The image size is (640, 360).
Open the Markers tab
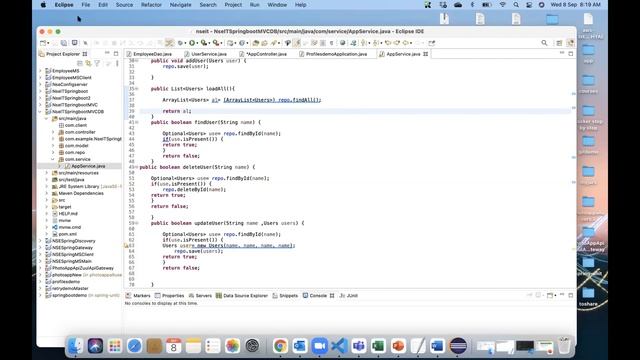pyautogui.click(x=138, y=296)
